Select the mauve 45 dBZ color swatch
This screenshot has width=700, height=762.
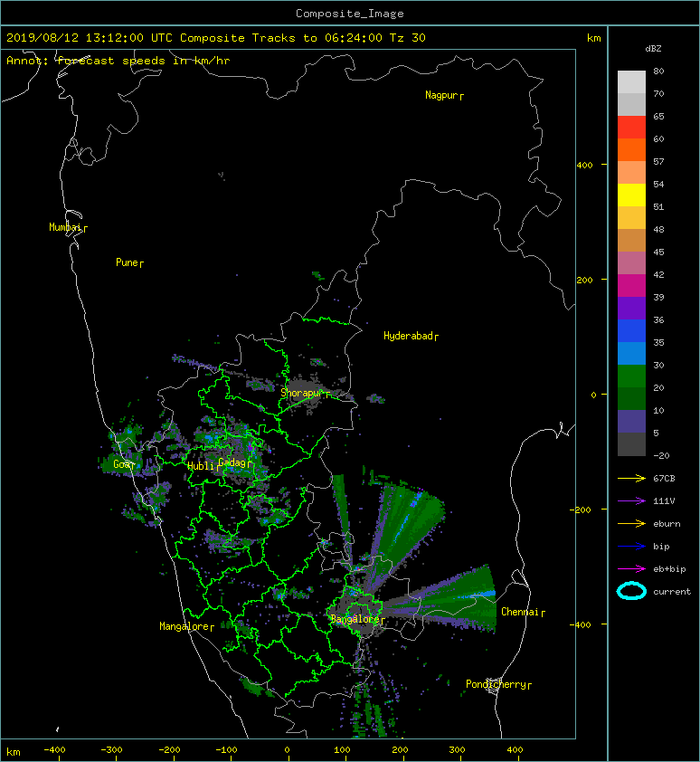click(x=631, y=262)
